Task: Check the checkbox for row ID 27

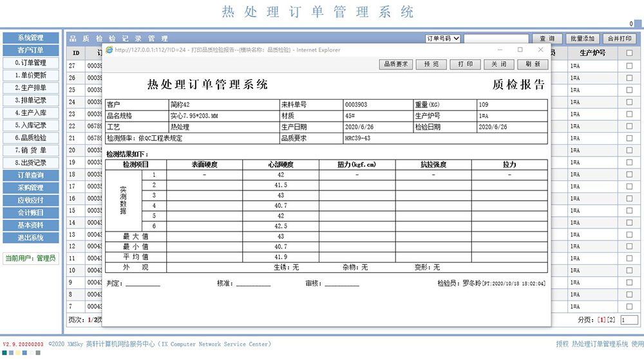Action: coord(629,66)
